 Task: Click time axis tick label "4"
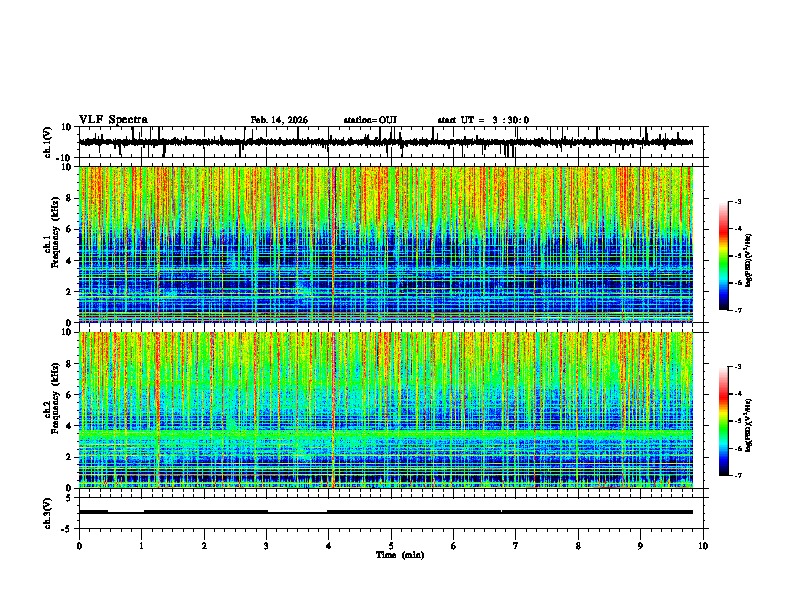point(329,546)
